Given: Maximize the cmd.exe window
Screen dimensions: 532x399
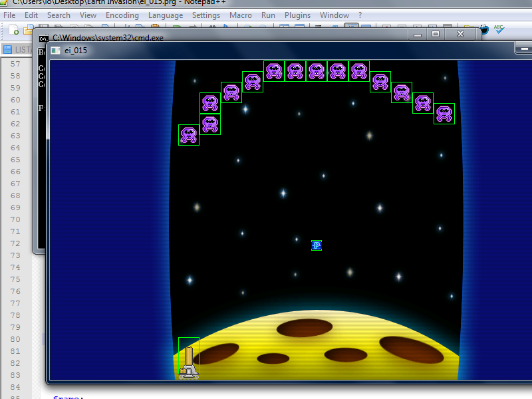Looking at the screenshot, I should 436,33.
